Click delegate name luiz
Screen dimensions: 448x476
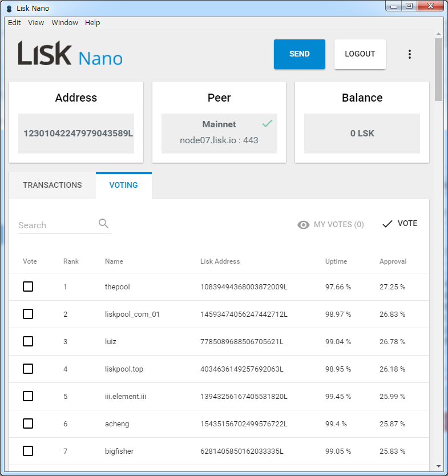pos(111,341)
